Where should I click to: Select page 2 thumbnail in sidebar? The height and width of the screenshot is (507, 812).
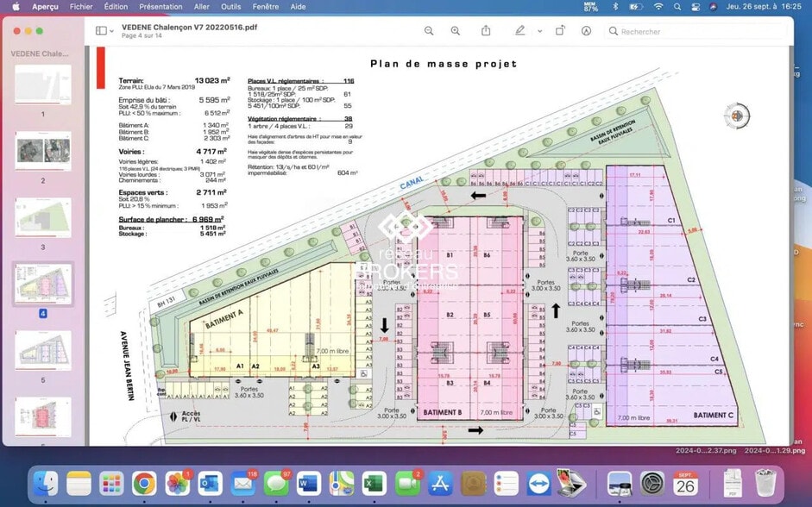click(43, 151)
